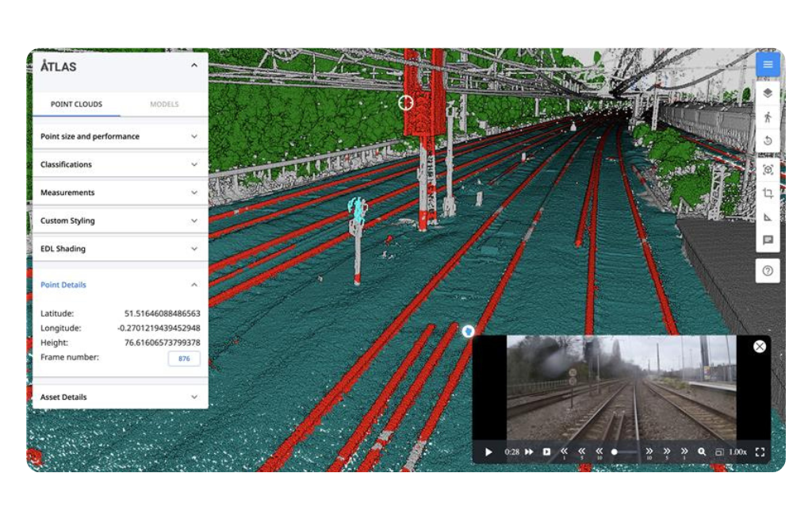
Task: Select the focus target scan icon
Action: click(x=767, y=169)
